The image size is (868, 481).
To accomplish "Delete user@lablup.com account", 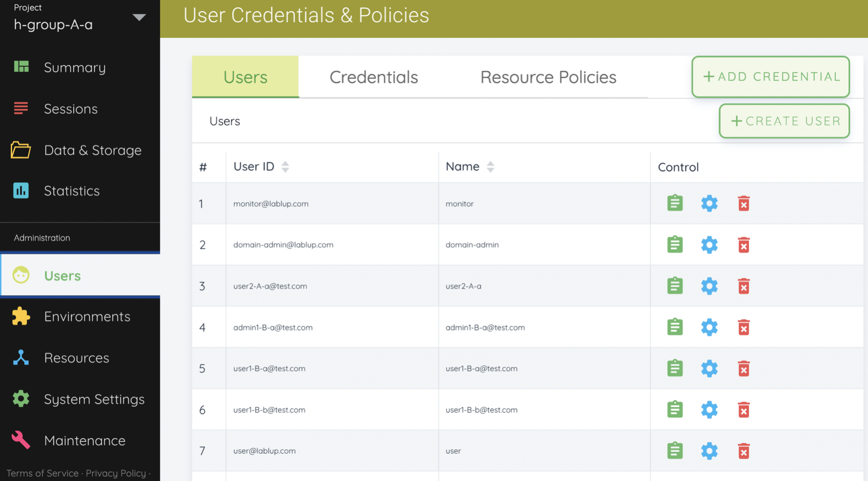I will pyautogui.click(x=744, y=451).
